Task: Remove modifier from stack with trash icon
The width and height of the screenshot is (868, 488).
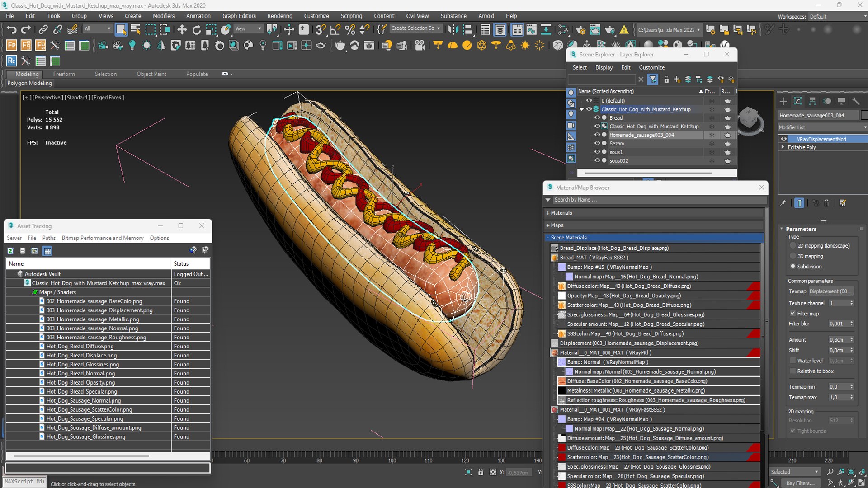Action: [826, 203]
